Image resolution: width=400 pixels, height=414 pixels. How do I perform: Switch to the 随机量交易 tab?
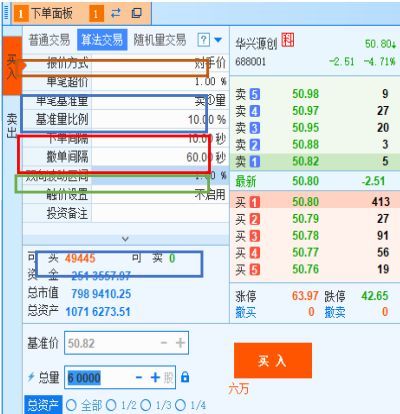pos(160,40)
